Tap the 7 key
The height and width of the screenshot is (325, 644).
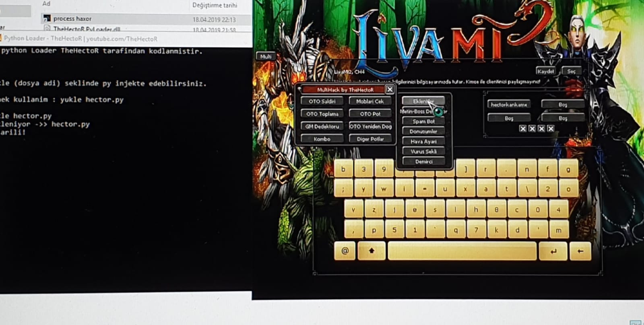click(476, 230)
